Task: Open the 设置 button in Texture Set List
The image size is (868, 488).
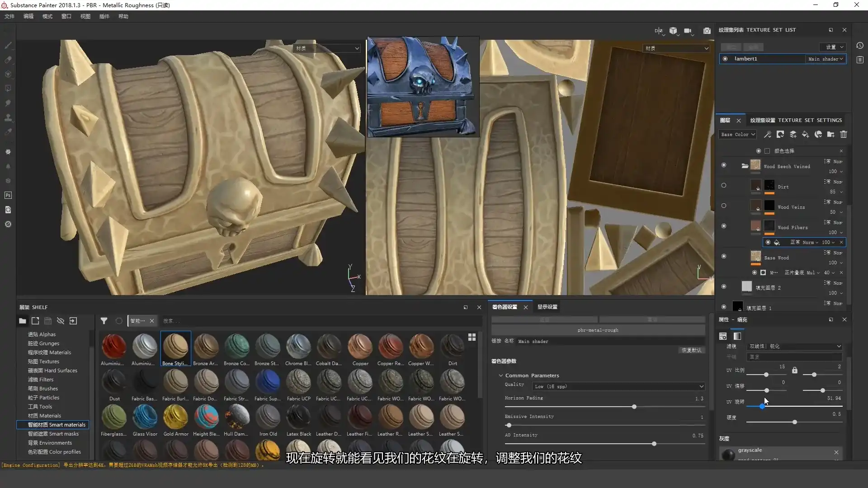Action: coord(833,47)
